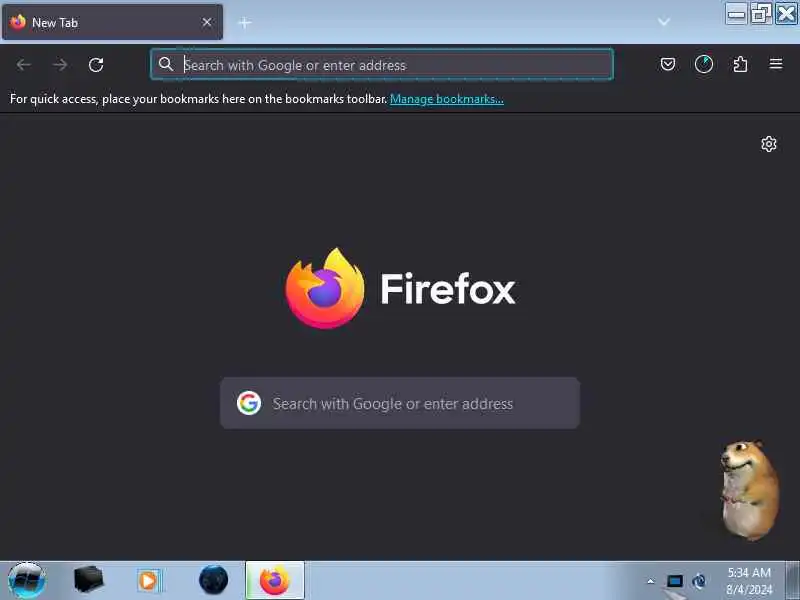Open the Firefox account profile icon

pyautogui.click(x=704, y=64)
